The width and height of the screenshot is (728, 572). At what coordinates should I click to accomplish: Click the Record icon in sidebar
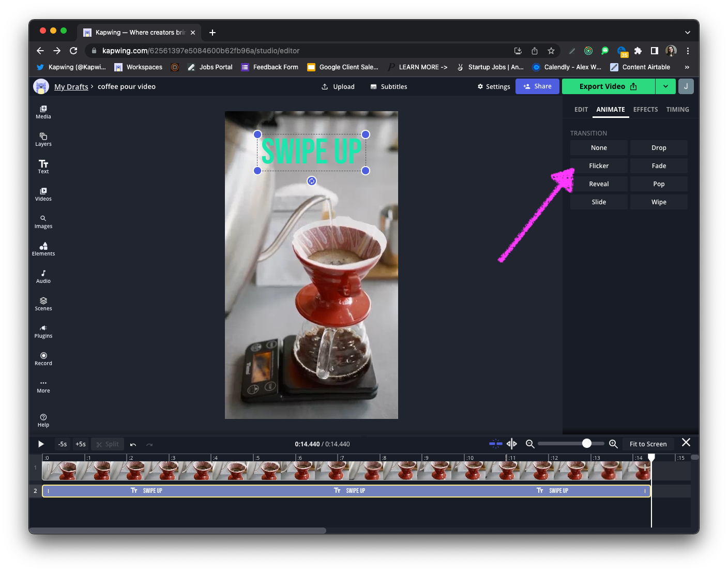point(43,358)
